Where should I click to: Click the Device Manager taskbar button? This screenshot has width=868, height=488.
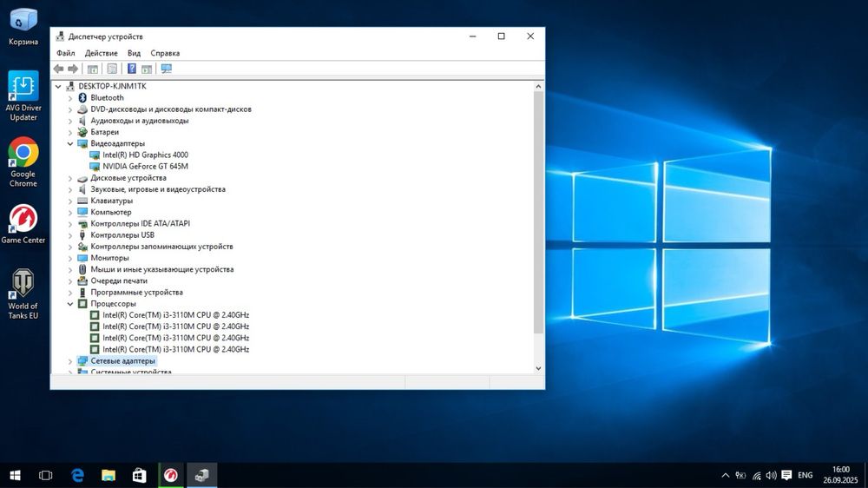pyautogui.click(x=202, y=475)
